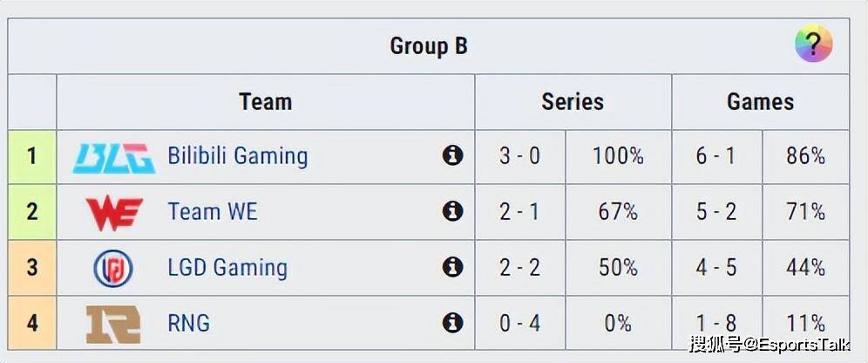The height and width of the screenshot is (363, 868).
Task: Click Bilibili Gaming's 3 - 0 series record
Action: pyautogui.click(x=519, y=156)
